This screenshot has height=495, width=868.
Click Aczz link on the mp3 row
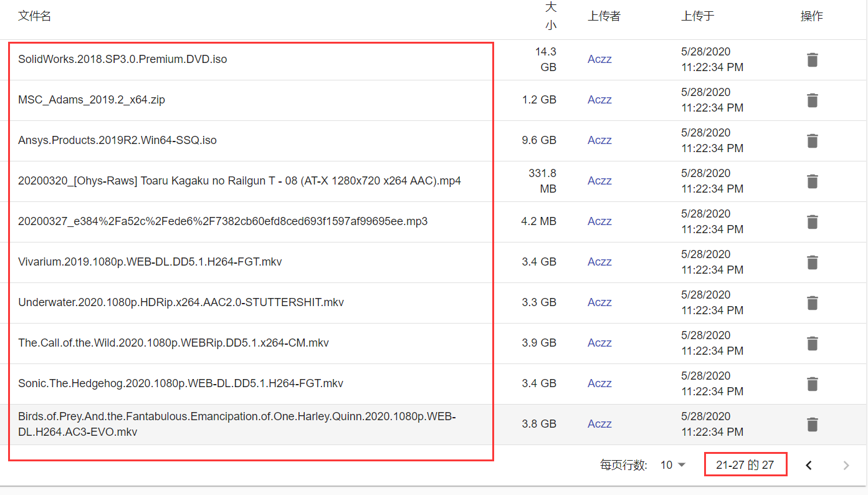(599, 221)
